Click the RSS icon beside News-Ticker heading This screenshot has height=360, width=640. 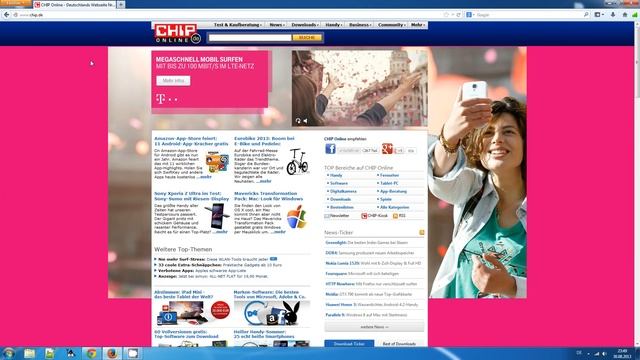[422, 233]
